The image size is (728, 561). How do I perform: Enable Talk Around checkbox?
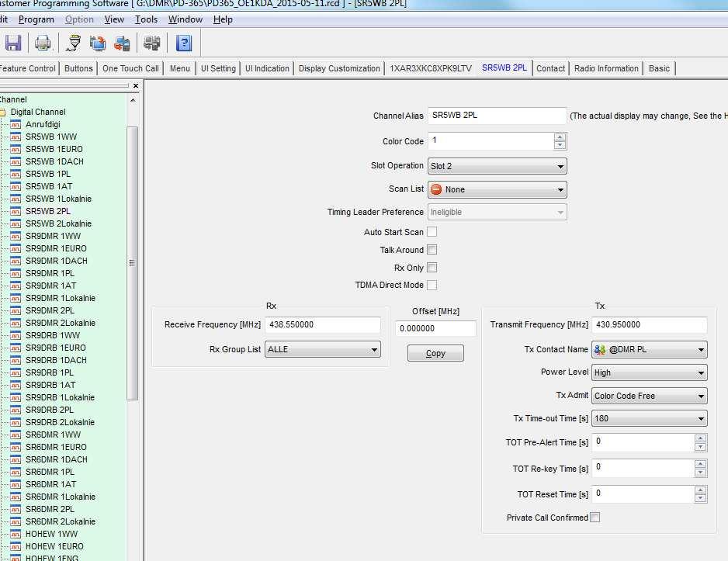click(x=432, y=250)
